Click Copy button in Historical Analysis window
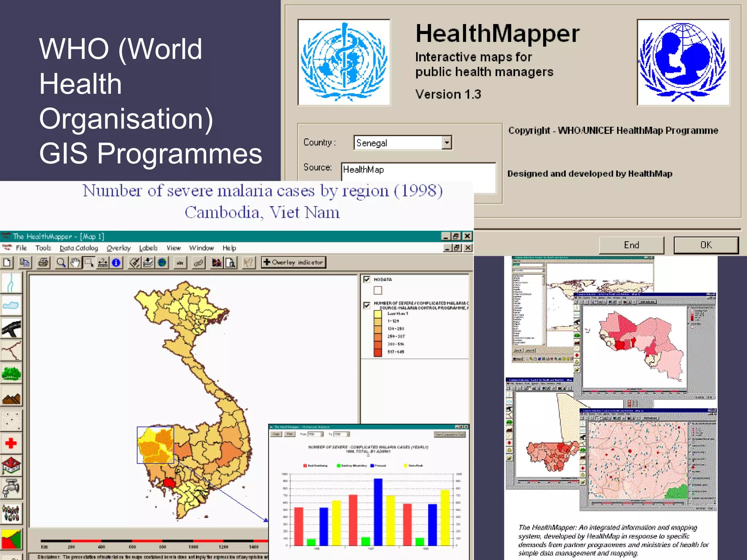The image size is (747, 560). coord(276,434)
